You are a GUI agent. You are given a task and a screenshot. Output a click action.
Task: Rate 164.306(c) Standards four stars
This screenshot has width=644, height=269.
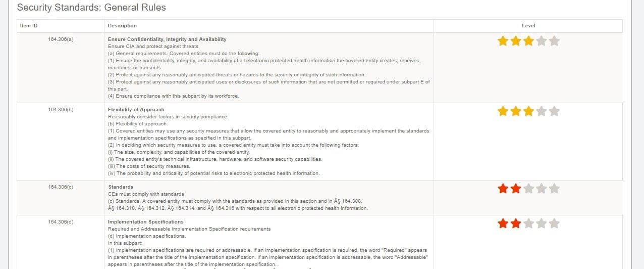(542, 189)
